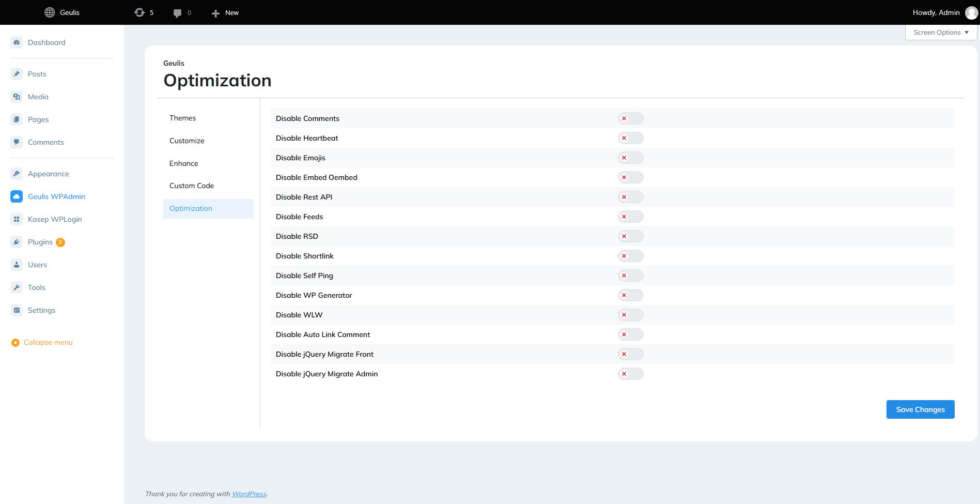Image resolution: width=980 pixels, height=504 pixels.
Task: Toggle Disable jQuery Migrate Front switch
Action: tap(630, 354)
